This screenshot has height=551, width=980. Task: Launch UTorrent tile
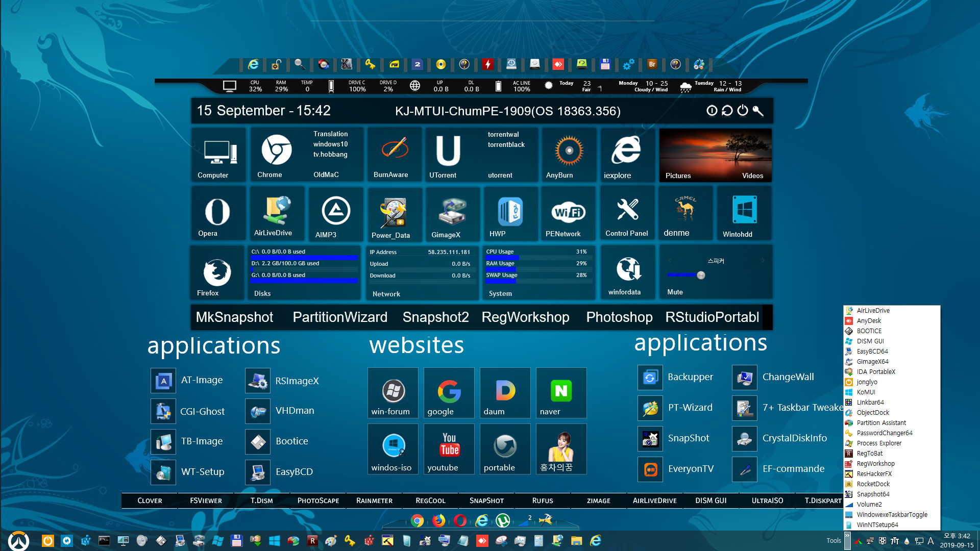pos(448,155)
